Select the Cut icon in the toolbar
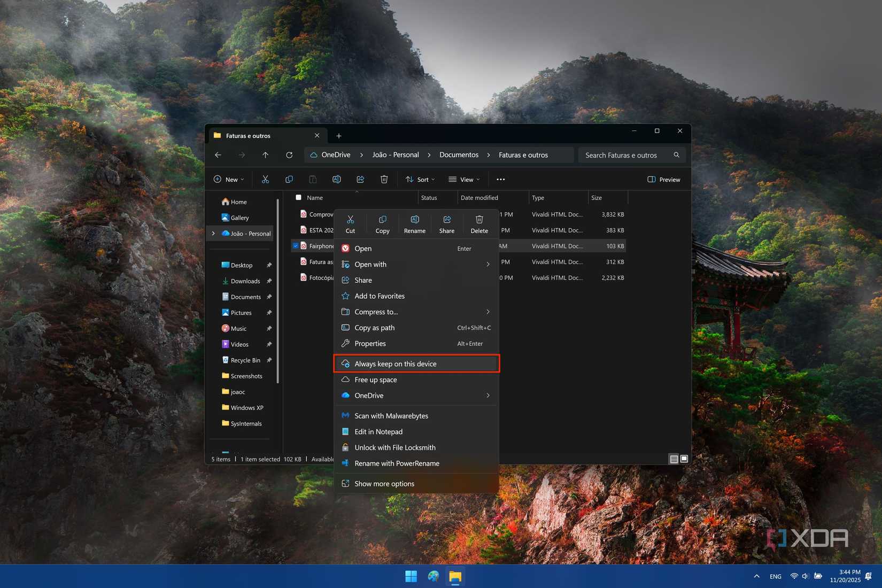This screenshot has height=588, width=882. [x=265, y=179]
